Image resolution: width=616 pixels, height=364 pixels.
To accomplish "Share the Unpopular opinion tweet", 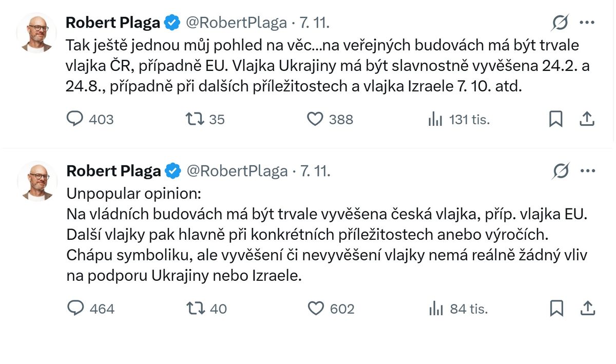I will (587, 308).
